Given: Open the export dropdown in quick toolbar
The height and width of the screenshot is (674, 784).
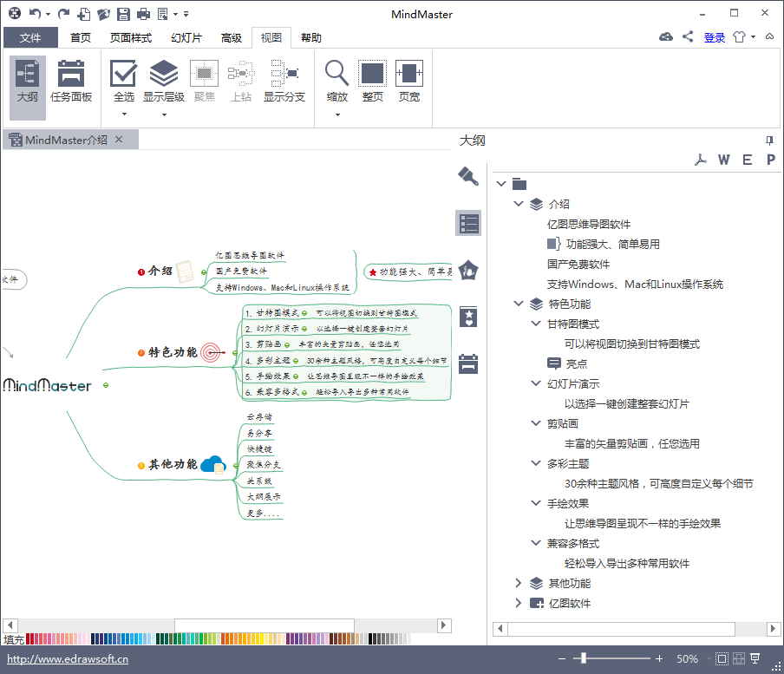Looking at the screenshot, I should 175,14.
